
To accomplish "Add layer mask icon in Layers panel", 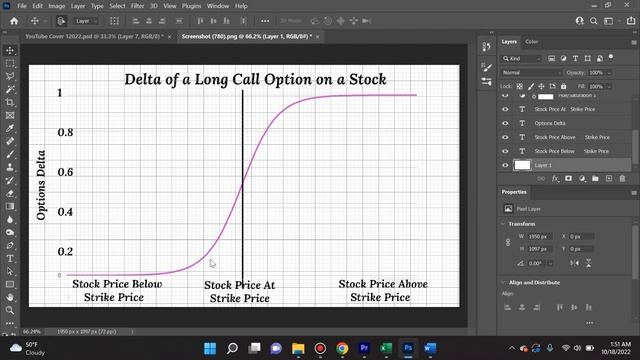I will pos(568,179).
